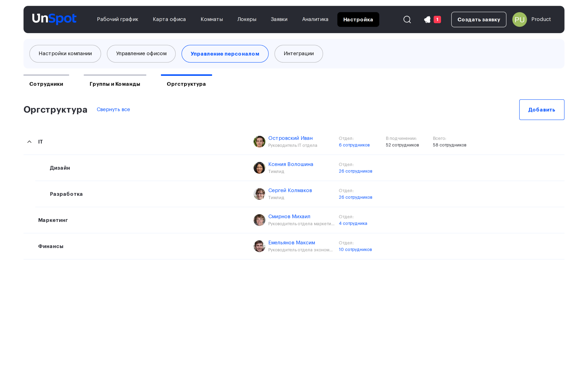This screenshot has height=368, width=588.
Task: Click Тимлид title under Ксения Волошина
Action: pyautogui.click(x=276, y=171)
